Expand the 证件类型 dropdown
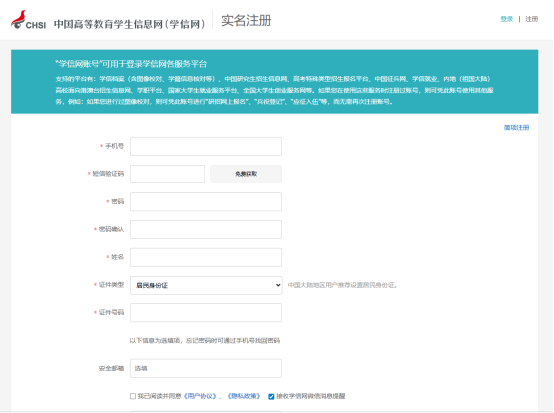The image size is (554, 413). click(x=206, y=285)
